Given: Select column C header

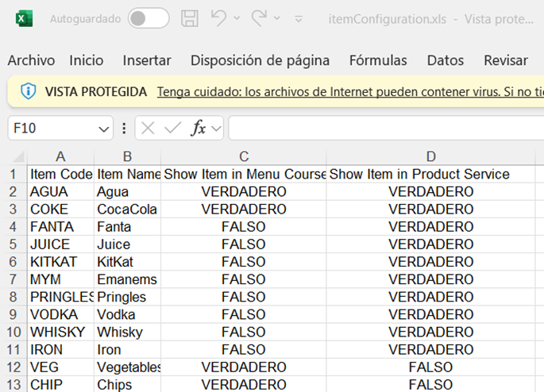Looking at the screenshot, I should 244,156.
